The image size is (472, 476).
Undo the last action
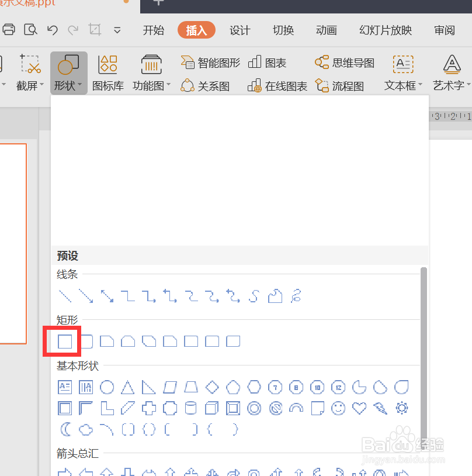point(52,30)
